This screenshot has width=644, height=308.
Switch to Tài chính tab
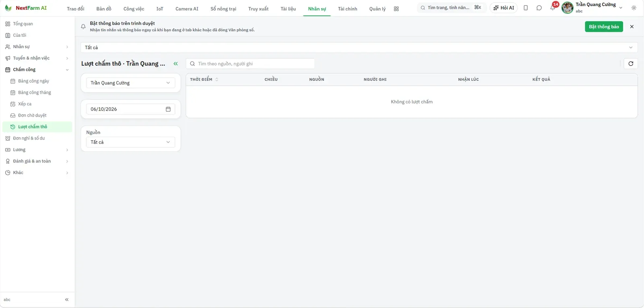[x=348, y=9]
